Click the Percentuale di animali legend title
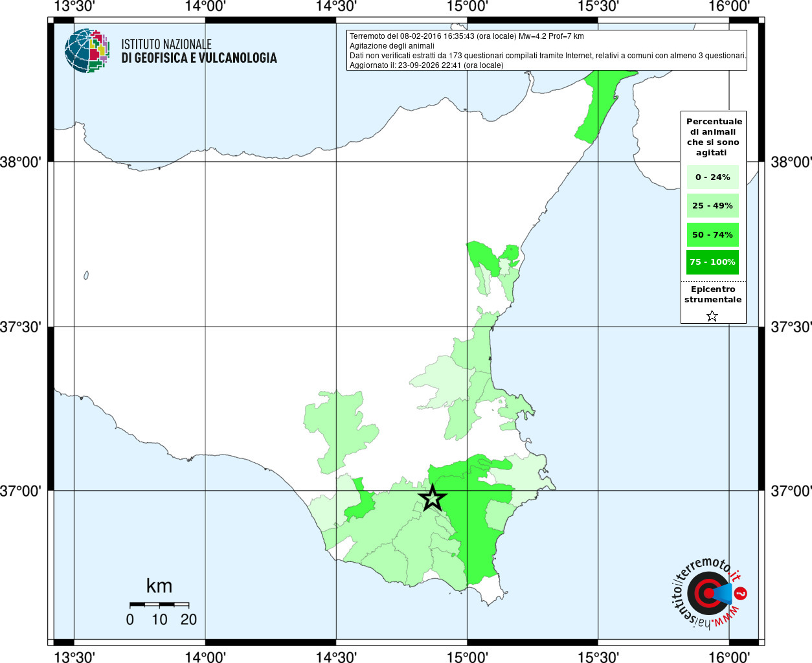 [714, 137]
